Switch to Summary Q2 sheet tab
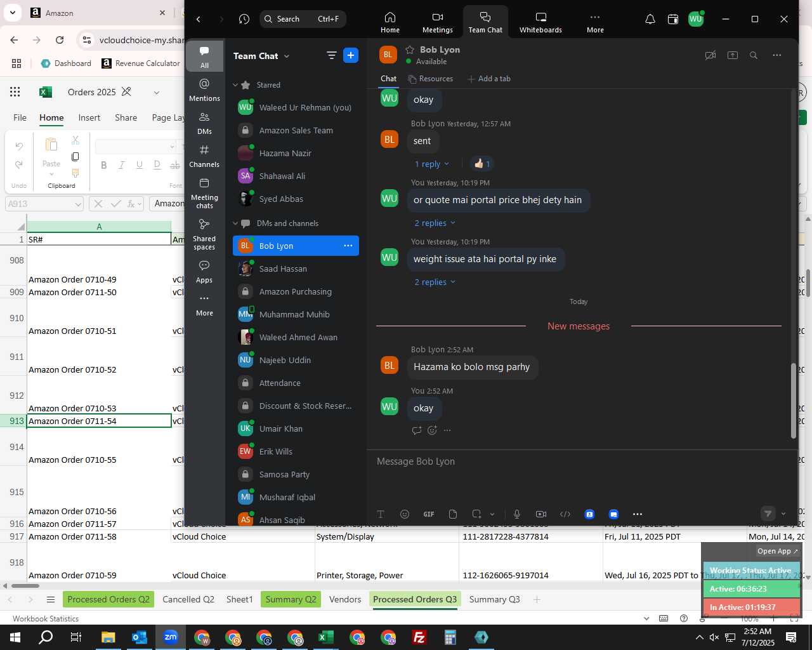This screenshot has height=650, width=812. 291,599
